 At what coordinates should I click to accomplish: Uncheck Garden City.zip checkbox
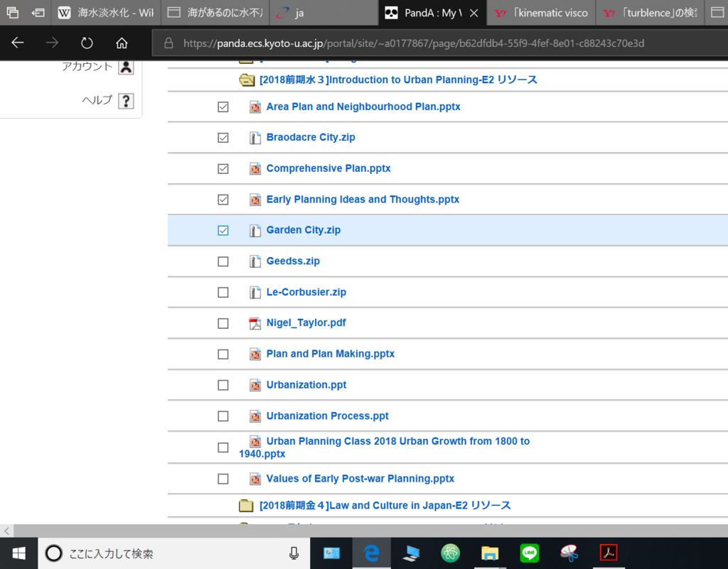tap(223, 230)
